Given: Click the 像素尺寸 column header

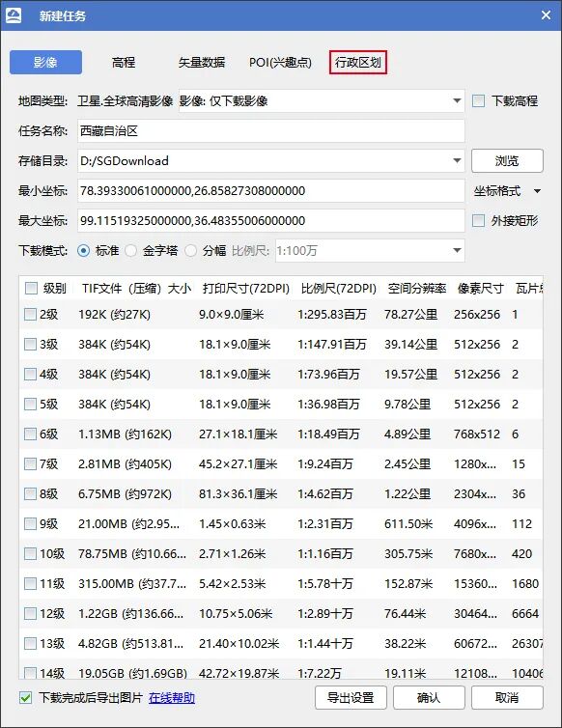Looking at the screenshot, I should pyautogui.click(x=480, y=289).
